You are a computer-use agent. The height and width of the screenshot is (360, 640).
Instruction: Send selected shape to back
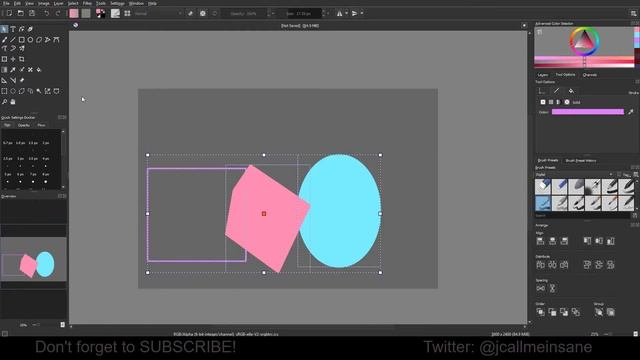(576, 312)
